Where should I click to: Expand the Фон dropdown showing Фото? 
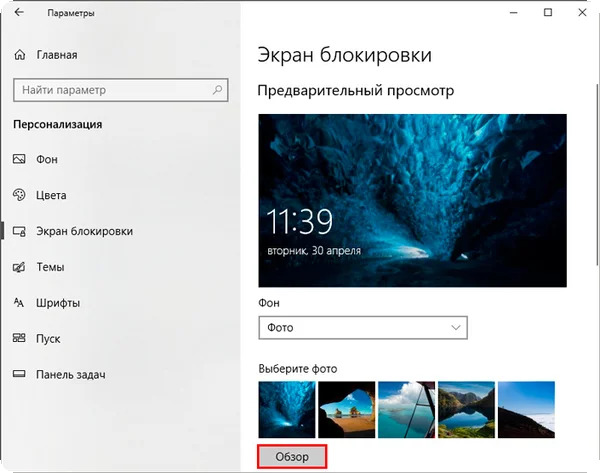coord(363,328)
